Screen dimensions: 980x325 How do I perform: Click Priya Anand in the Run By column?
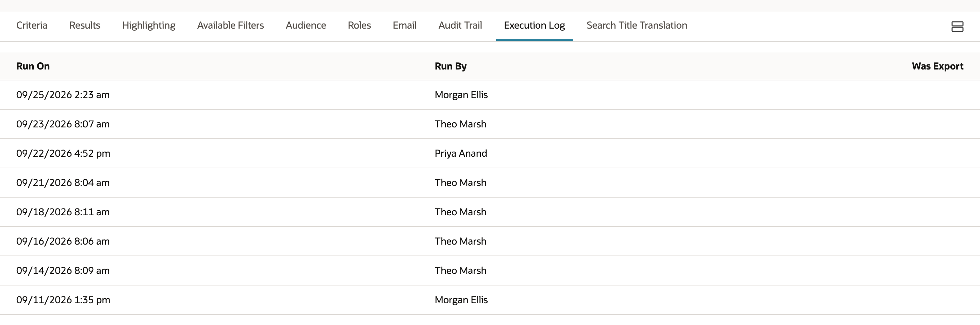pyautogui.click(x=461, y=154)
